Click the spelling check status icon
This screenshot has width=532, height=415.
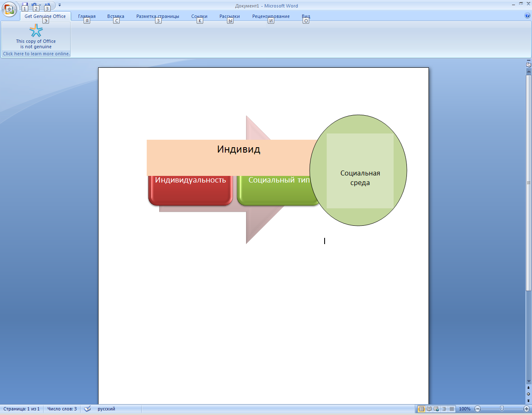87,409
